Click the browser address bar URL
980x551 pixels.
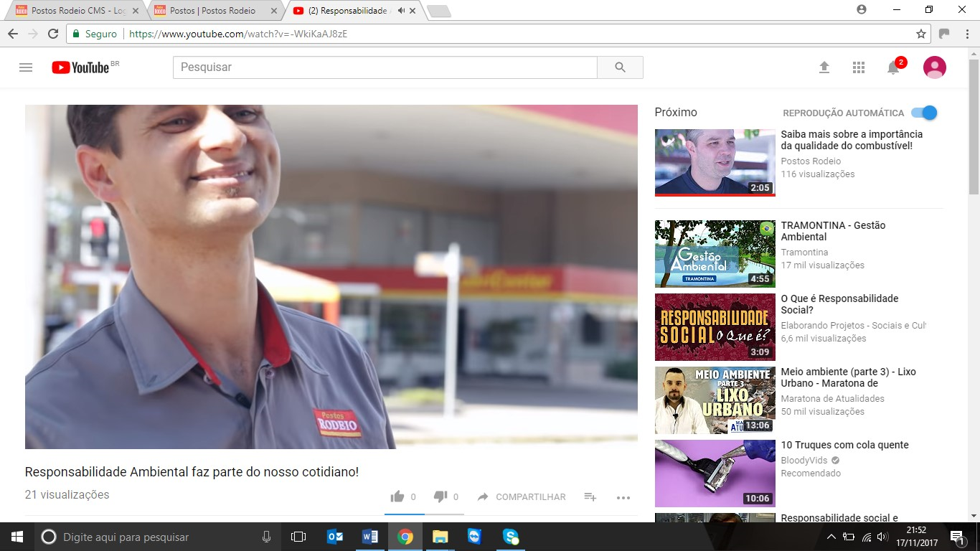[x=238, y=34]
